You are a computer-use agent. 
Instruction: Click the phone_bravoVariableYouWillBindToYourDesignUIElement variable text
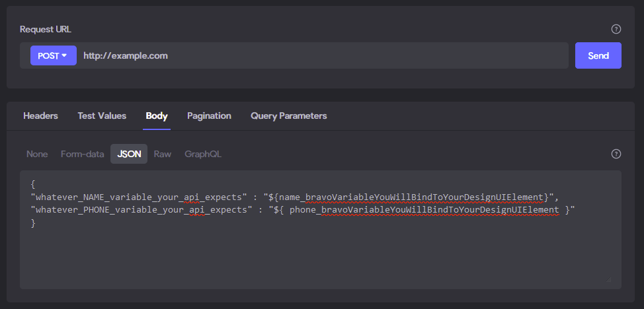click(x=424, y=210)
